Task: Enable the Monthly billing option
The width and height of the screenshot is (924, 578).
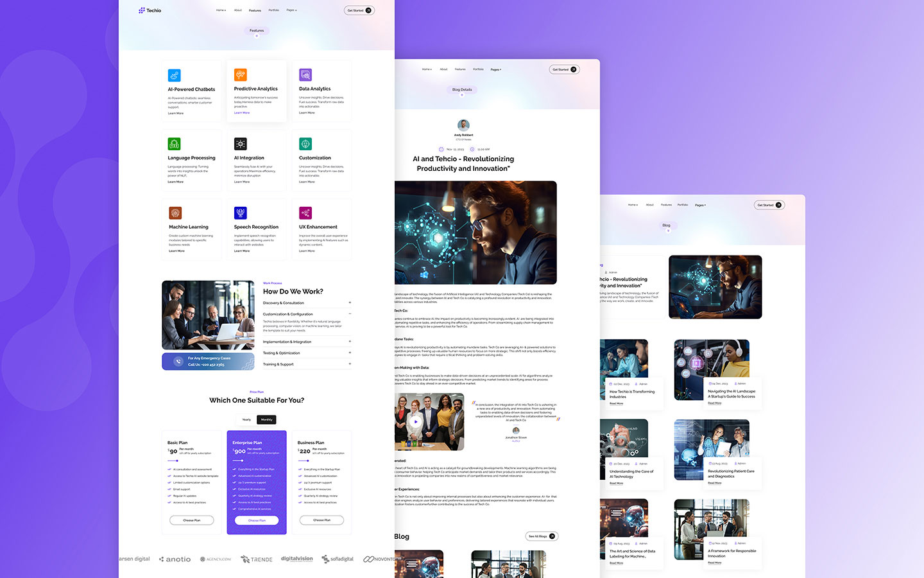Action: 266,419
